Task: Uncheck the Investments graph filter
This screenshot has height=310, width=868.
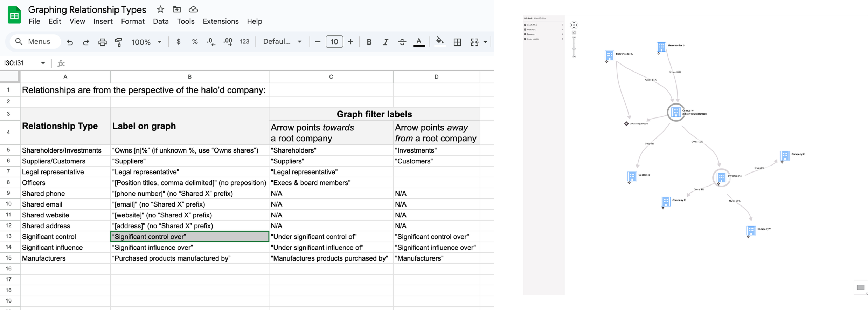Action: (x=525, y=29)
